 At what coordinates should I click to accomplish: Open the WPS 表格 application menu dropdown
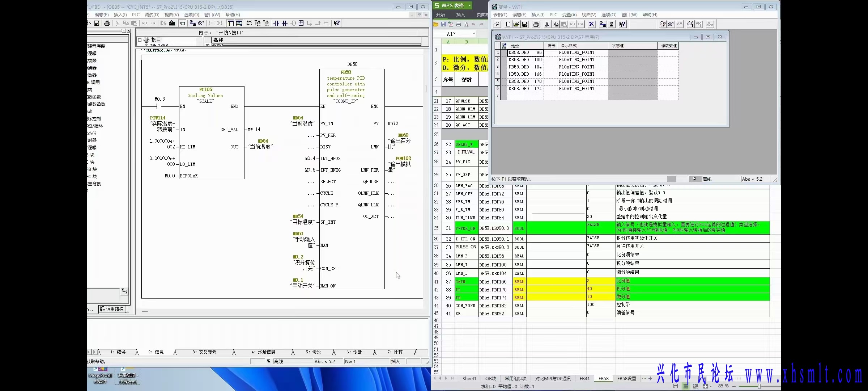(469, 5)
